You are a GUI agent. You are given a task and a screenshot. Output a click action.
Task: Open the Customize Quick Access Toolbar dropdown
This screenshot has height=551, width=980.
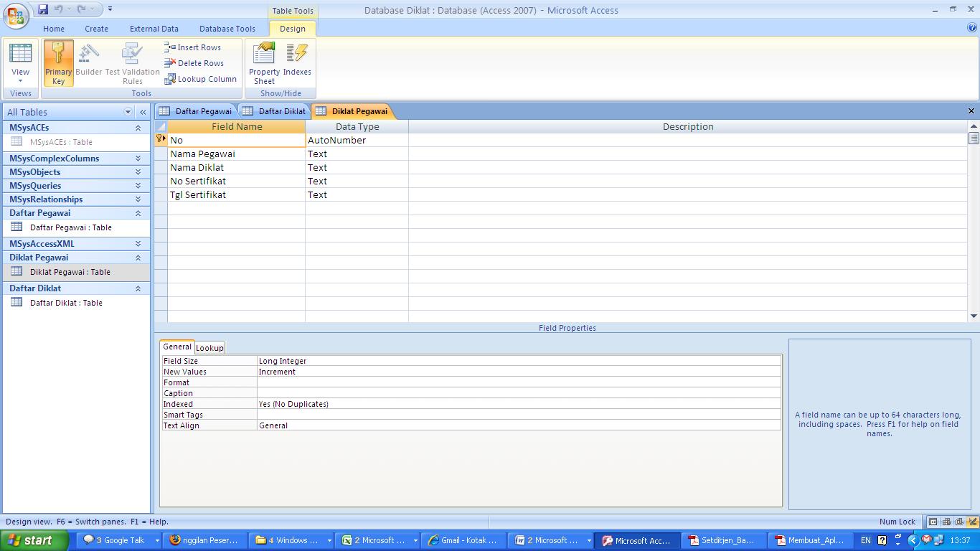point(110,9)
